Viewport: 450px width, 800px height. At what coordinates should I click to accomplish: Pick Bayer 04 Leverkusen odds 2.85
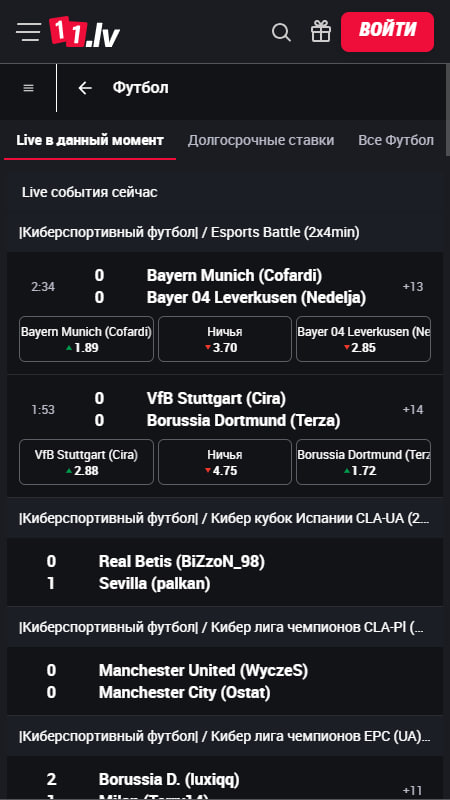pyautogui.click(x=363, y=339)
